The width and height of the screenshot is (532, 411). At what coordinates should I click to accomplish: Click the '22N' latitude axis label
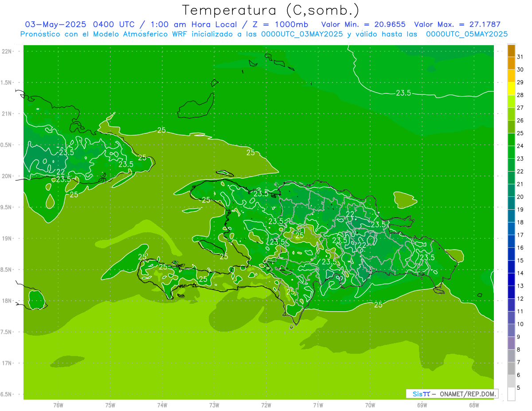pos(7,51)
